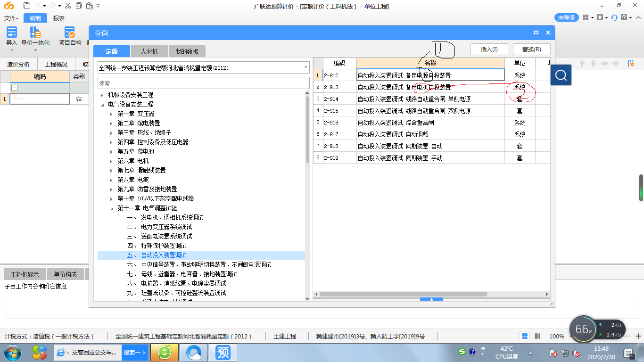Open the 造价分析 tab

[18, 64]
